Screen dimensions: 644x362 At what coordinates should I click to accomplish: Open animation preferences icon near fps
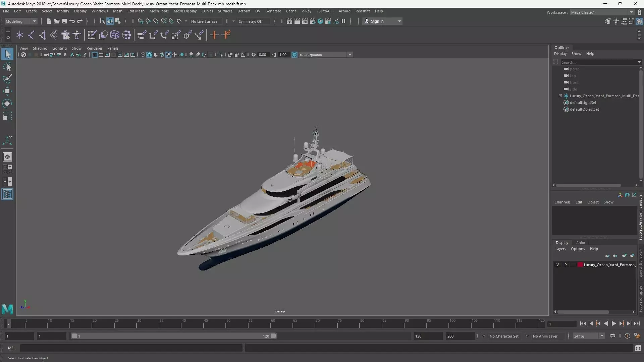coord(637,336)
